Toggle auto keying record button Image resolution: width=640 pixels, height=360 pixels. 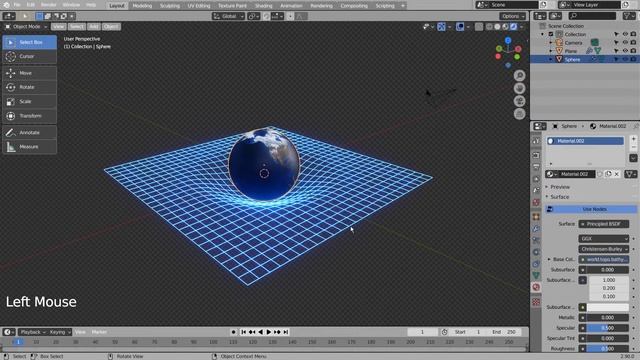[x=233, y=332]
